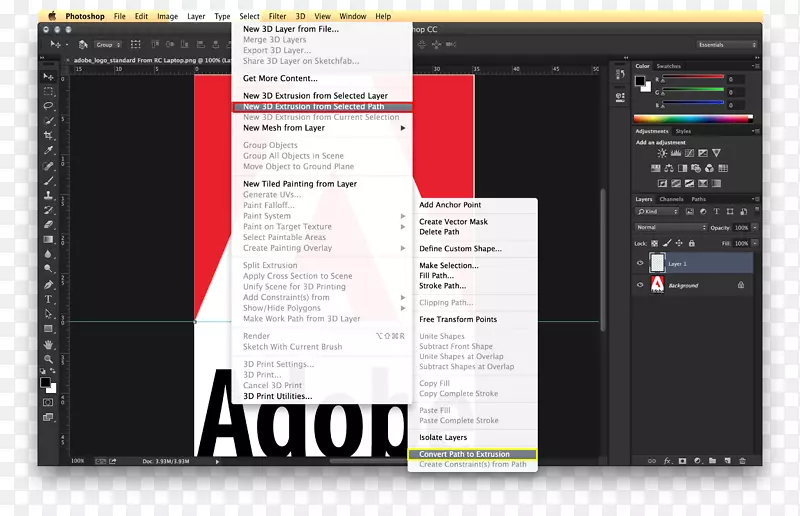The height and width of the screenshot is (516, 800).
Task: Select the Crop tool
Action: point(48,136)
